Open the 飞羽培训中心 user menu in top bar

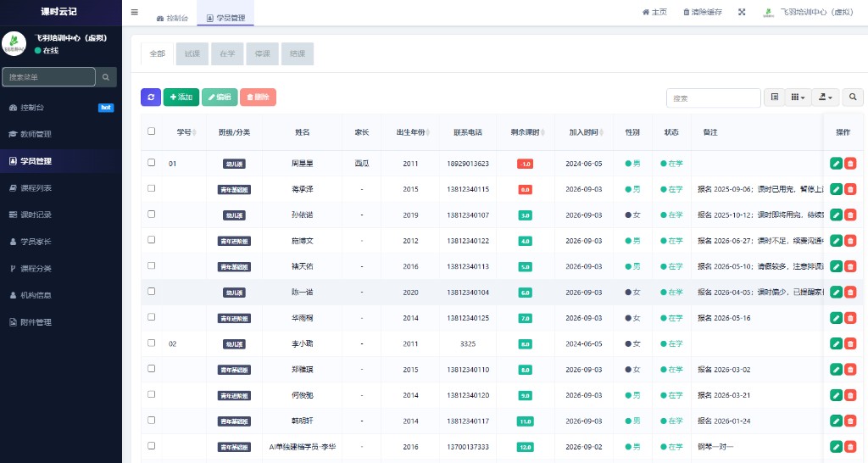809,12
